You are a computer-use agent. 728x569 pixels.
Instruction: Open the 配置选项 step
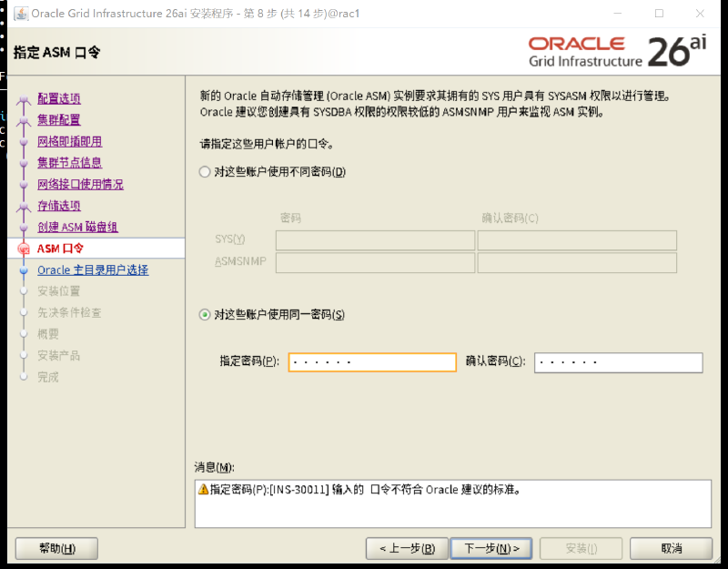(59, 98)
